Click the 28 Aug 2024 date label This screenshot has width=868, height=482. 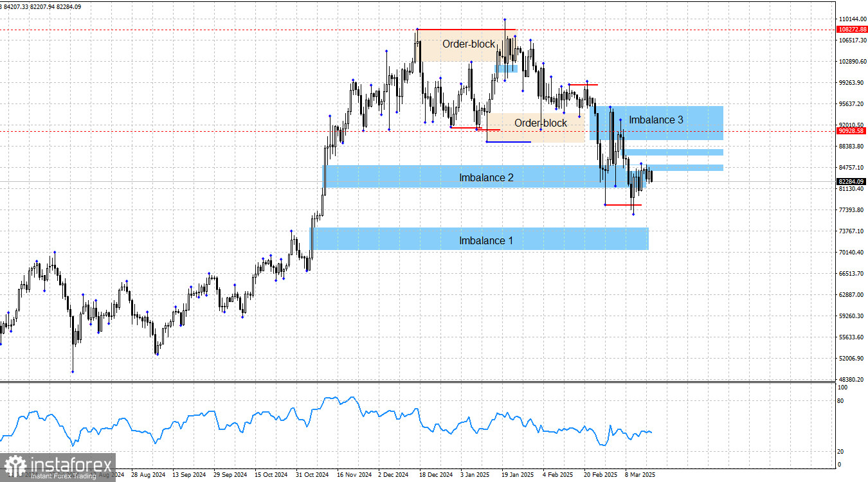148,475
